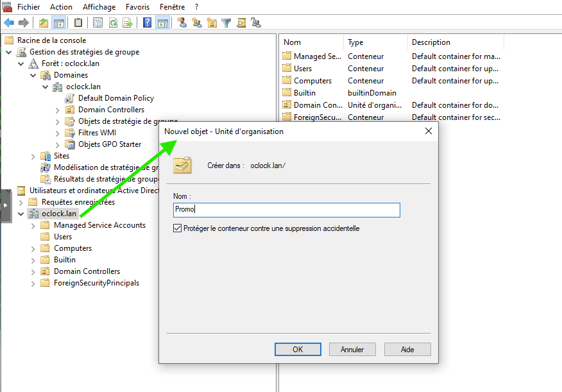Viewport: 562px width, 392px height.
Task: Click the new user toolbar icon
Action: coord(182,23)
